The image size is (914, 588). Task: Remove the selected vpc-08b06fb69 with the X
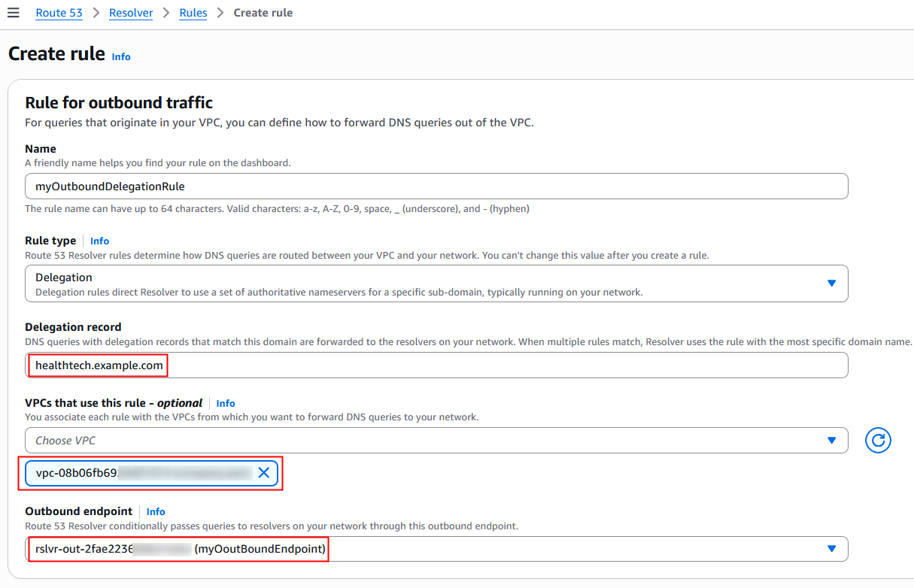click(264, 473)
